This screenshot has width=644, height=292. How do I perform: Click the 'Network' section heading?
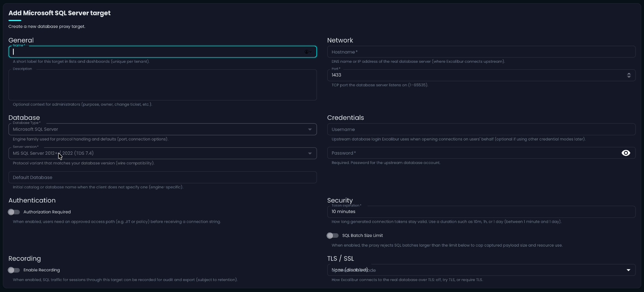pos(340,40)
